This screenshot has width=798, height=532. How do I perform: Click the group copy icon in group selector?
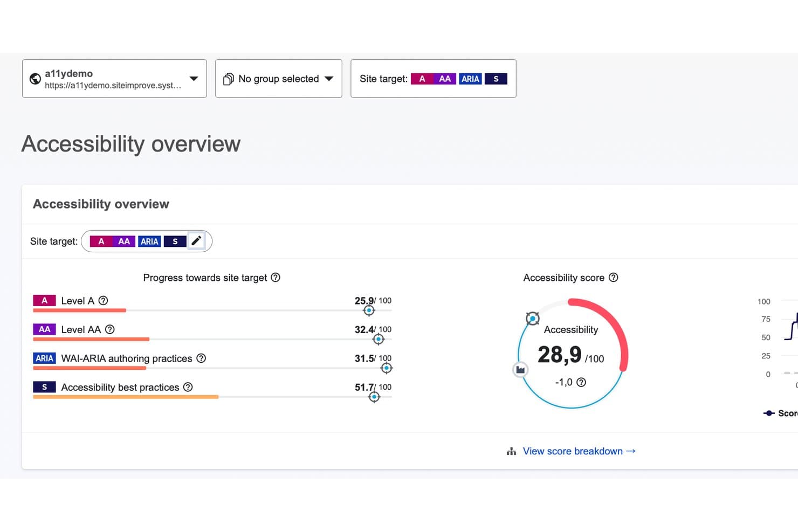click(x=228, y=79)
